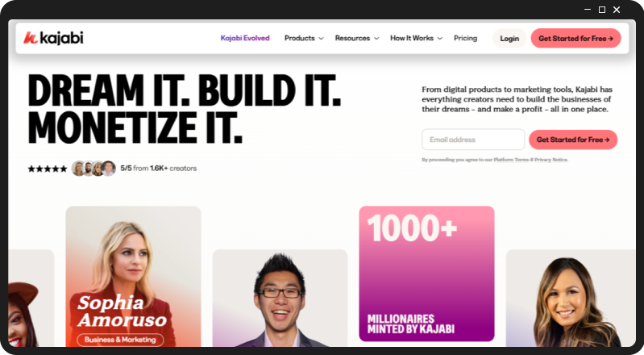This screenshot has height=355, width=644.
Task: Open the Kajabi Evolved nav item
Action: point(245,38)
